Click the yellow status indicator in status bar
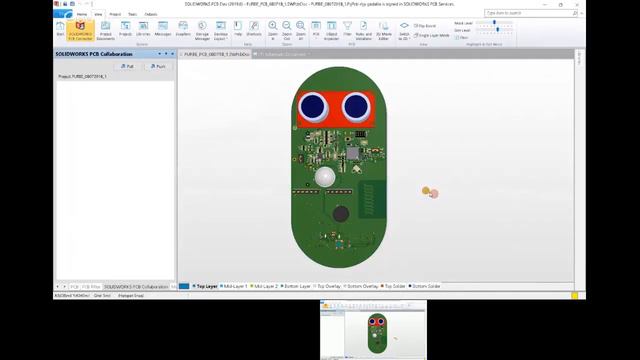640x360 pixels. pos(575,296)
